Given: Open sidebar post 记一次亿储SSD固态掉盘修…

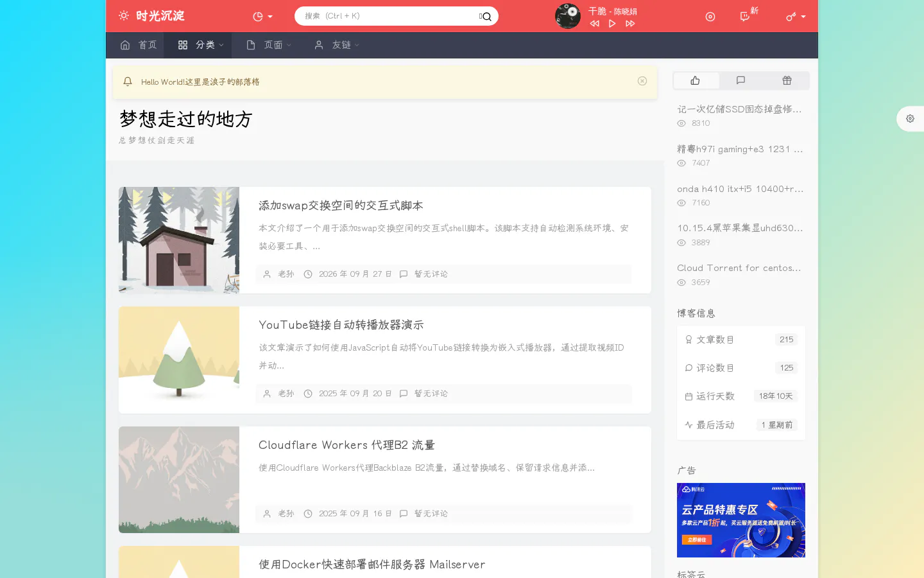Looking at the screenshot, I should [x=739, y=109].
